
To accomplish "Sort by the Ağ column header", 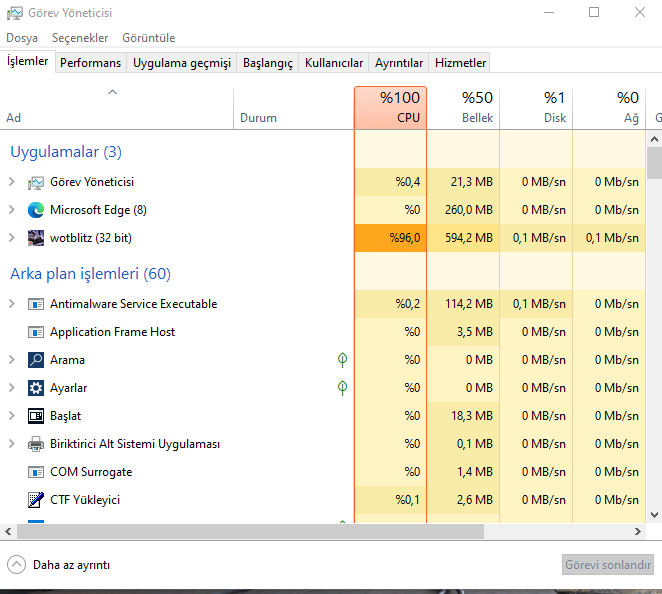I will coord(609,108).
